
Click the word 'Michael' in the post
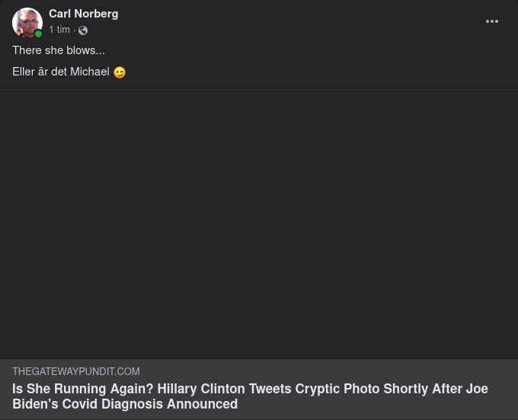coord(90,72)
